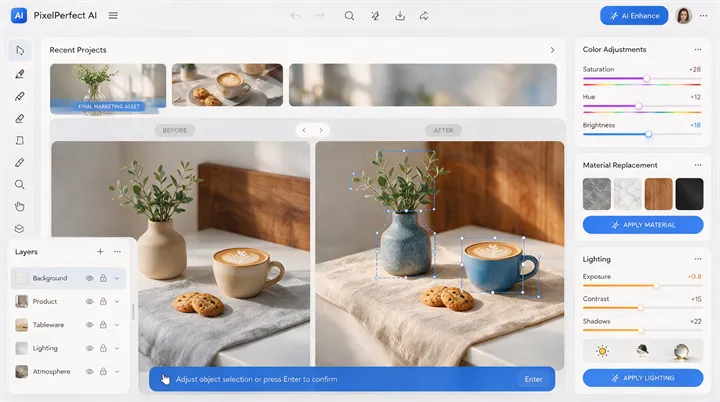
Task: Go to previous comparison with left chevron
Action: coord(304,130)
